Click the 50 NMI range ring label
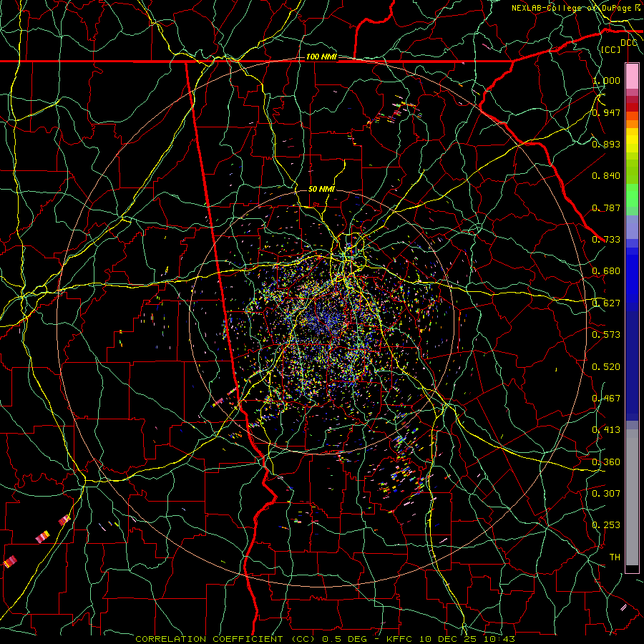Screen dimensions: 644x644 click(321, 189)
